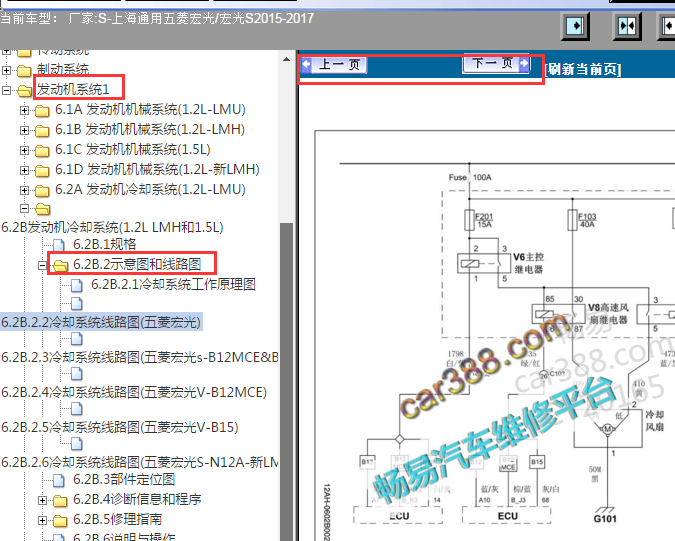The width and height of the screenshot is (675, 541).
Task: Go to previous page with 上一页 button
Action: (x=334, y=65)
